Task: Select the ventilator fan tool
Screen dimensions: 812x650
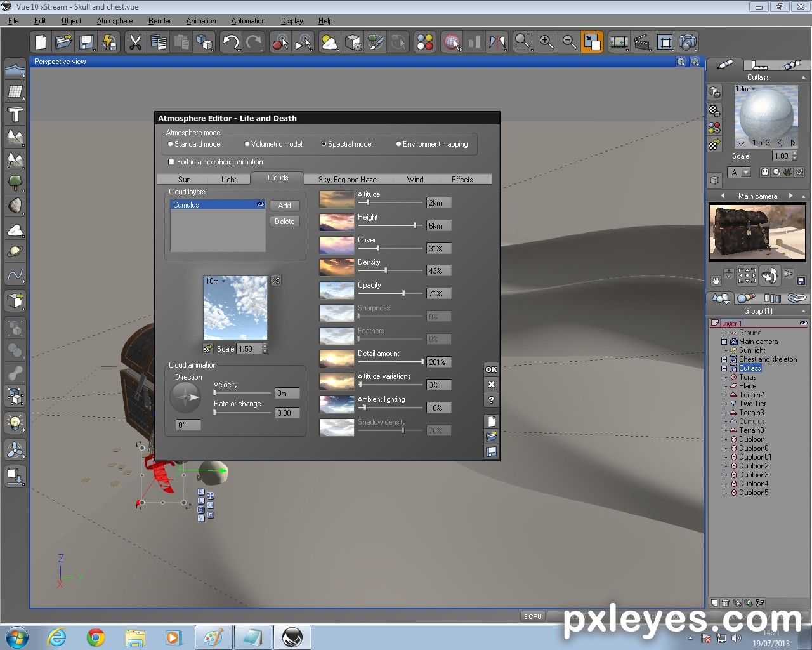Action: pyautogui.click(x=15, y=450)
